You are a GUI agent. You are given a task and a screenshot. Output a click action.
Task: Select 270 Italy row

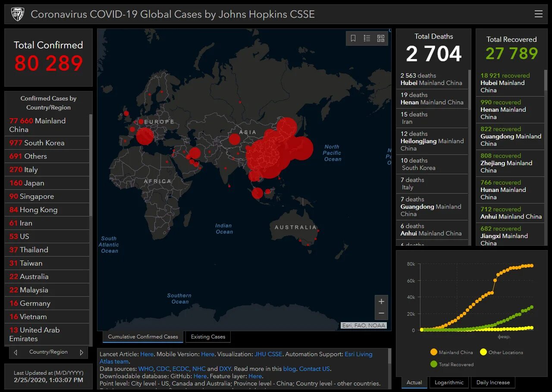point(47,169)
